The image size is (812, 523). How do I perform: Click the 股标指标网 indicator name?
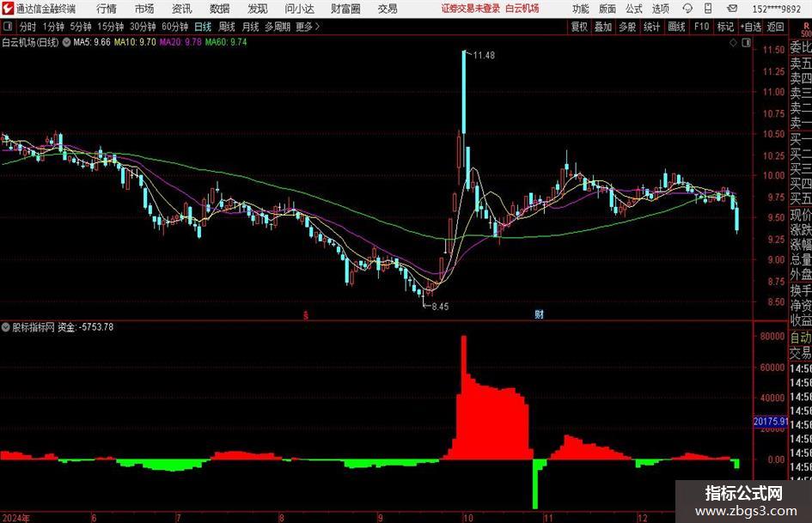pyautogui.click(x=34, y=327)
